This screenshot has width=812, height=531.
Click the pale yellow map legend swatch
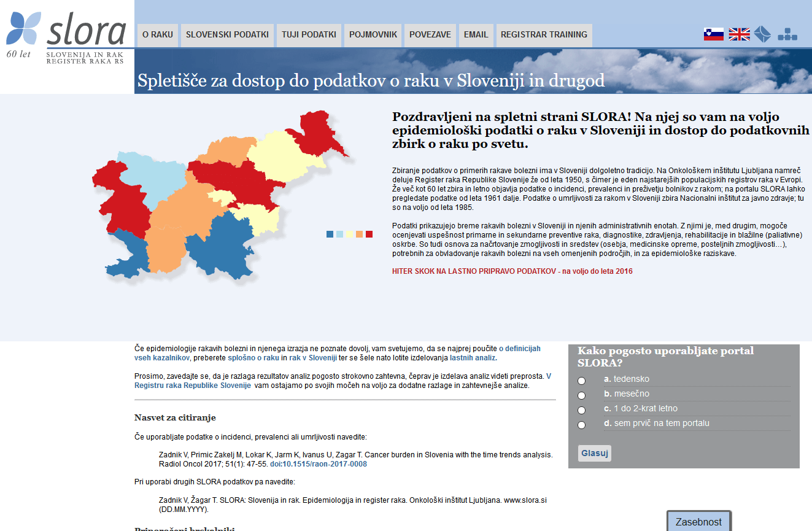click(349, 234)
